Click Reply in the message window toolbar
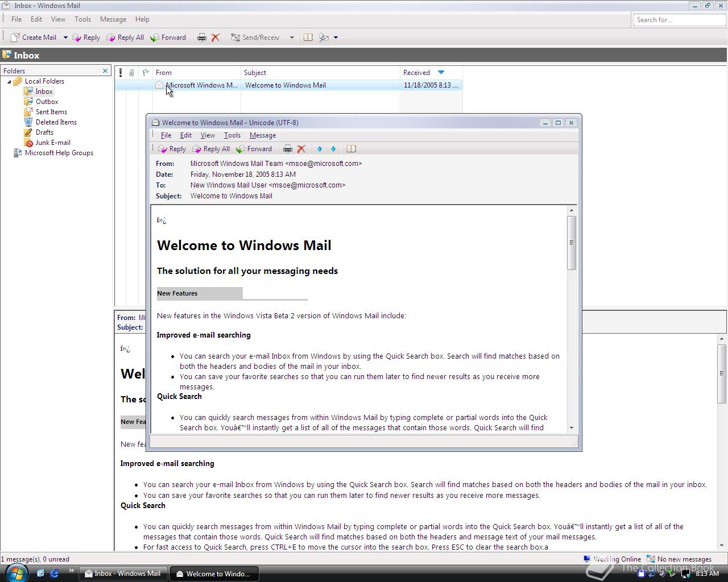Viewport: 728px width, 582px height. [172, 149]
